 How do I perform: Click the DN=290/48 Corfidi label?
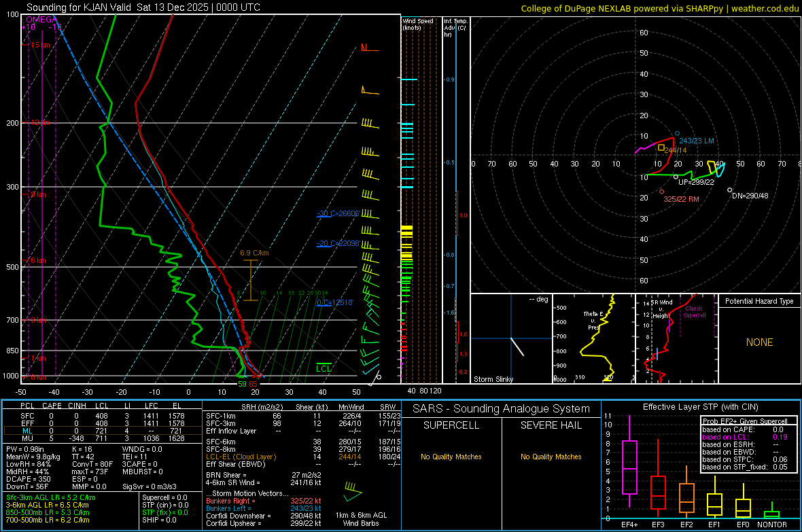[750, 196]
